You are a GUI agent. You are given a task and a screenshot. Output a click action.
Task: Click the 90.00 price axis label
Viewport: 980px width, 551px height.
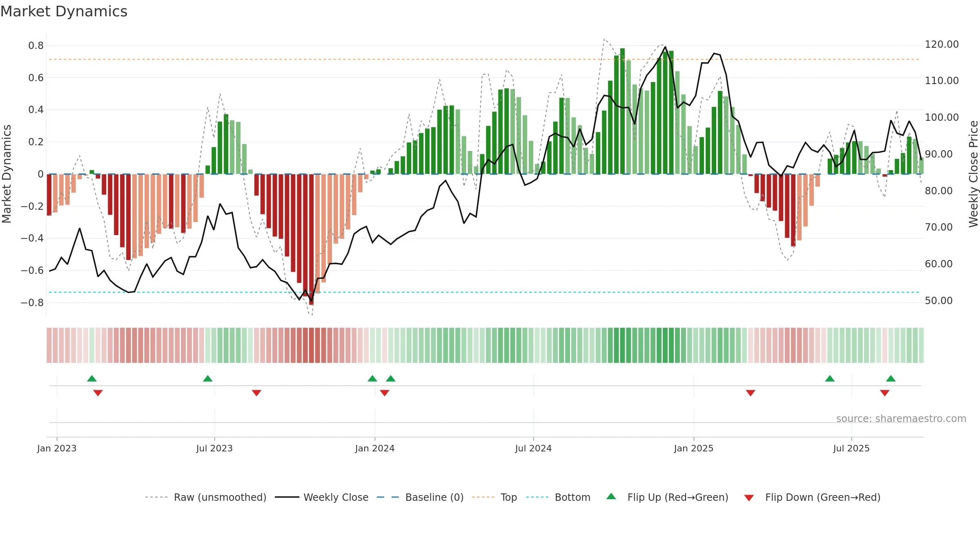coord(939,154)
